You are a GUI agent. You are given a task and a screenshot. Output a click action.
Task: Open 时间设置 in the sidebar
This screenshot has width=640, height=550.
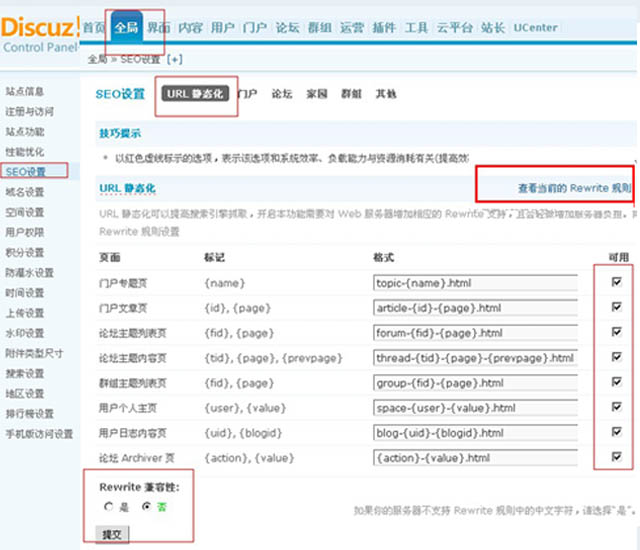pyautogui.click(x=24, y=293)
